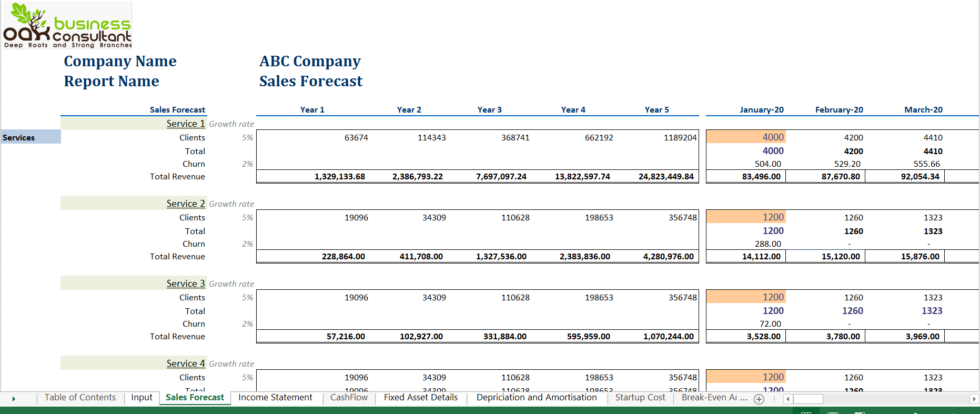Click the Year 5 column header
The image size is (980, 414).
[657, 109]
